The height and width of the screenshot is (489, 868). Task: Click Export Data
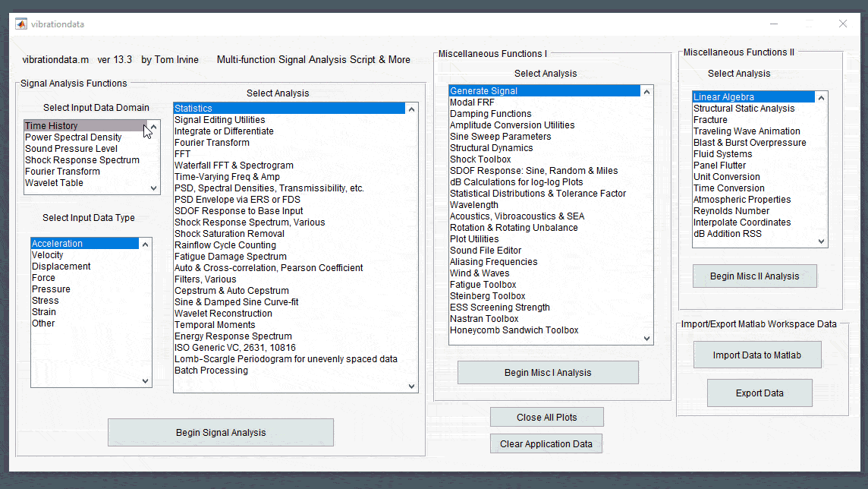[x=759, y=393]
